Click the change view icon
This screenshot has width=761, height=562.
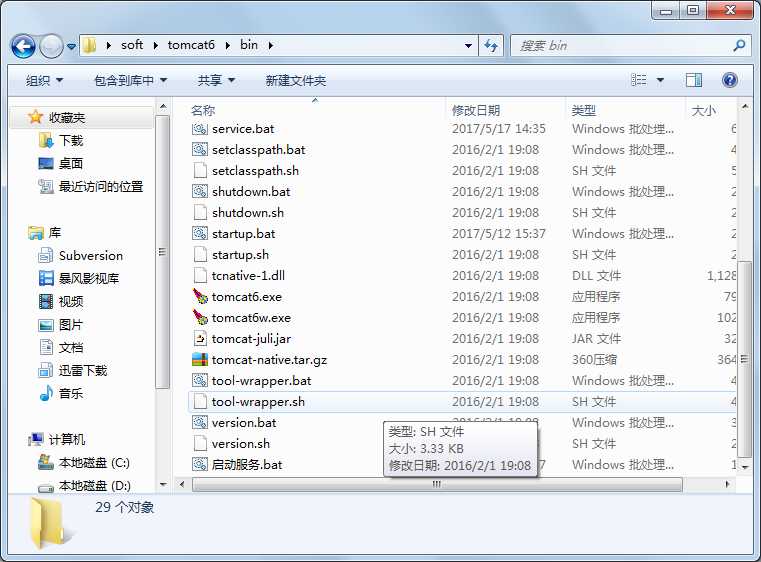click(x=639, y=80)
